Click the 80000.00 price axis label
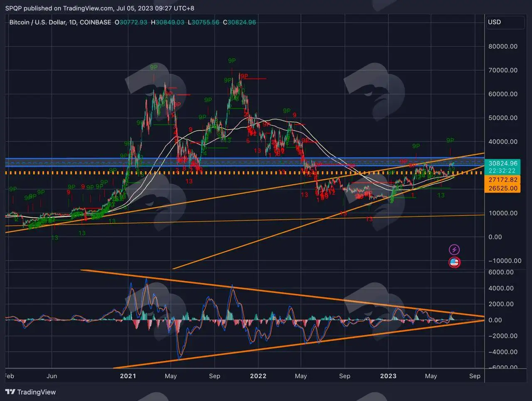The height and width of the screenshot is (401, 532). [x=503, y=46]
